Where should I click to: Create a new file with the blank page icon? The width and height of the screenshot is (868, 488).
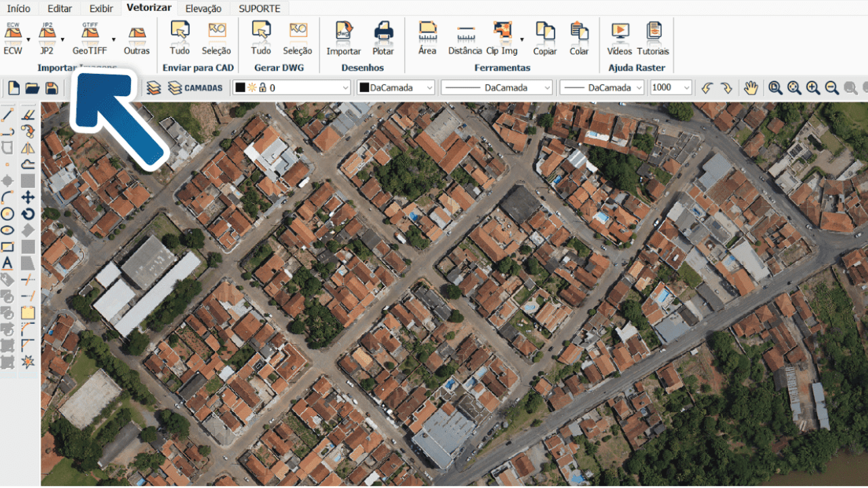click(x=14, y=87)
